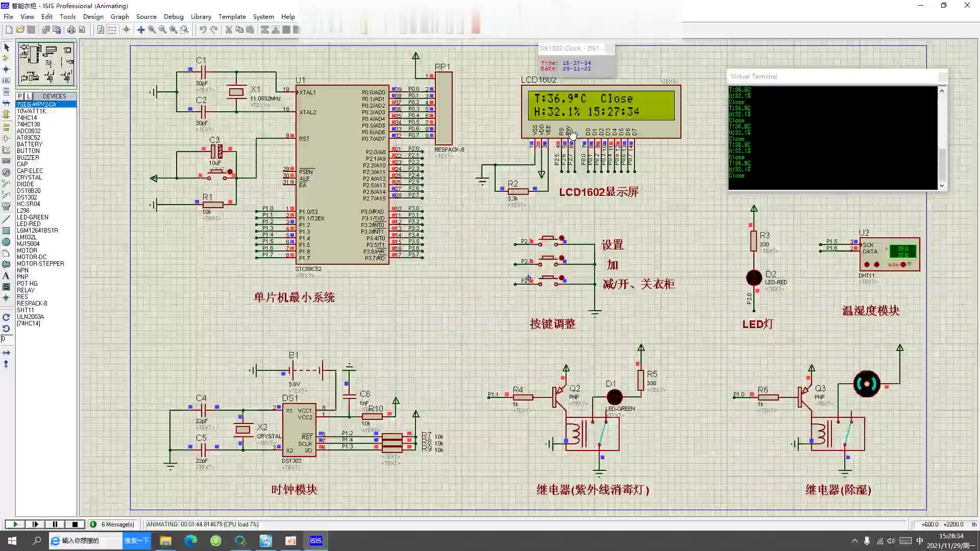
Task: Open File Explorer from the taskbar
Action: 165,540
